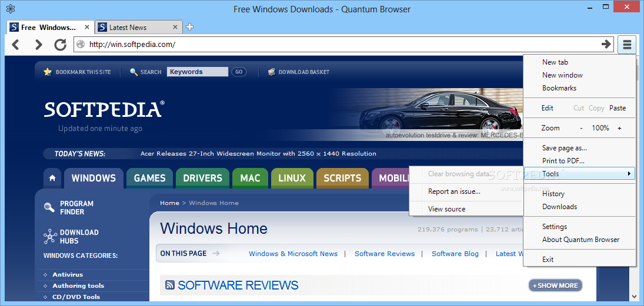Select Save page as...
The image size is (644, 306).
tap(565, 148)
